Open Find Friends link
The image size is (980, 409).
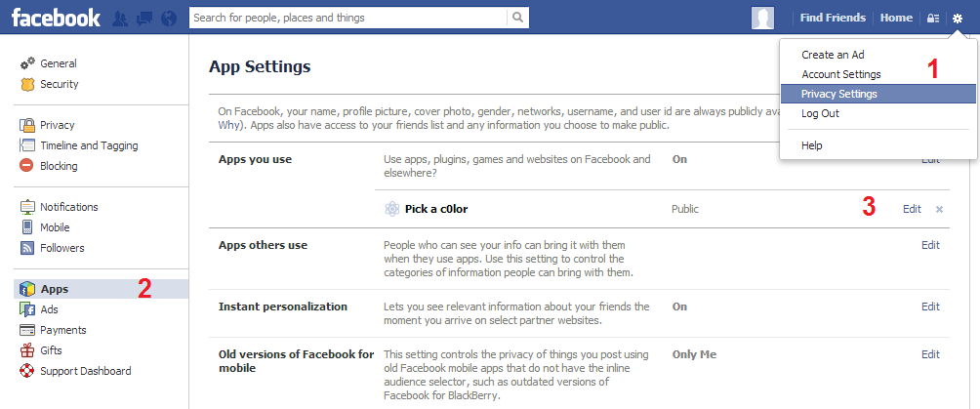coord(833,18)
